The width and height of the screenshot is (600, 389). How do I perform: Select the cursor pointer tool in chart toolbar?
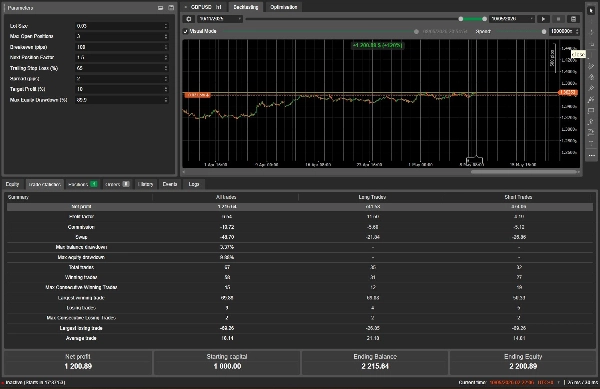[591, 11]
